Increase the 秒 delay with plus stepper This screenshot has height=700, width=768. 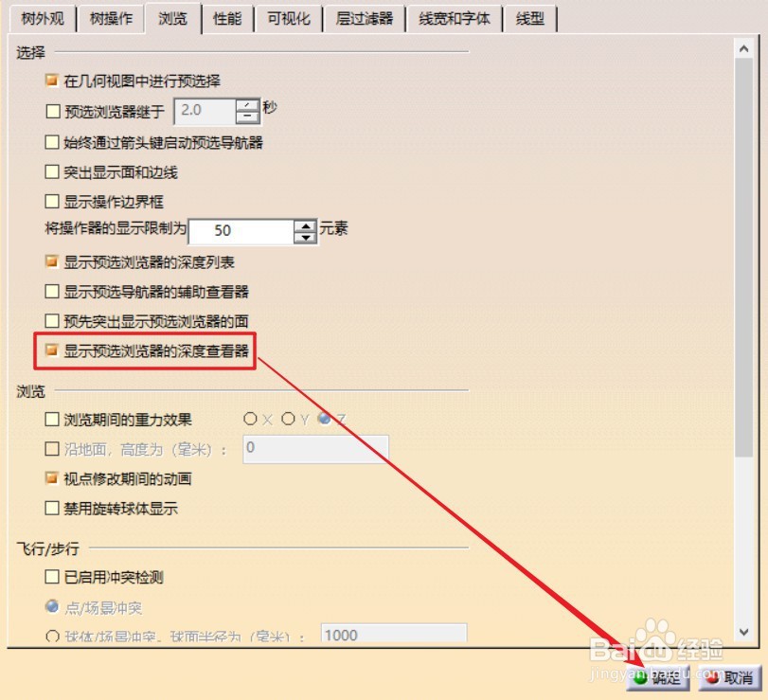click(248, 105)
